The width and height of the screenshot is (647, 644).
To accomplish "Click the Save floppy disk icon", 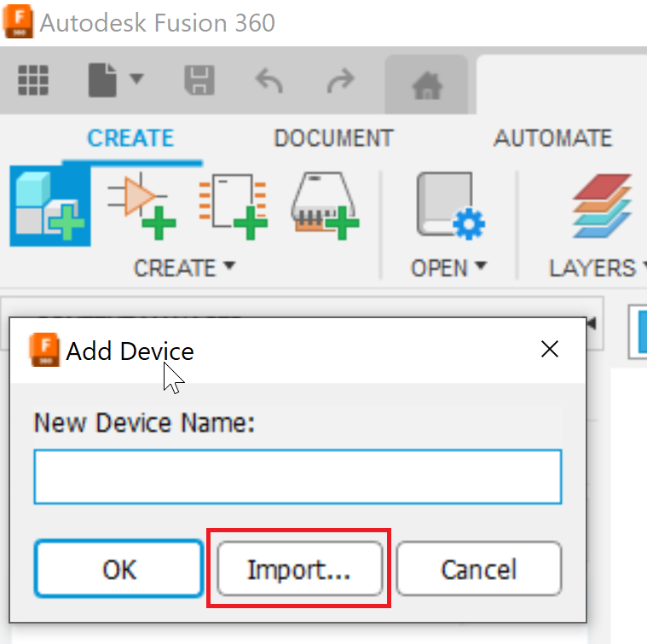I will point(199,80).
